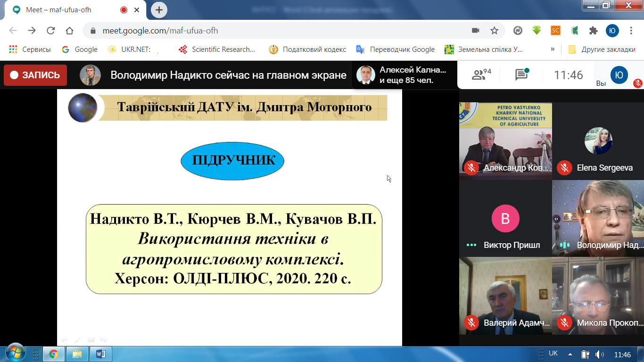644x362 pixels.
Task: Open the Податковий кодекс bookmark
Action: 307,49
